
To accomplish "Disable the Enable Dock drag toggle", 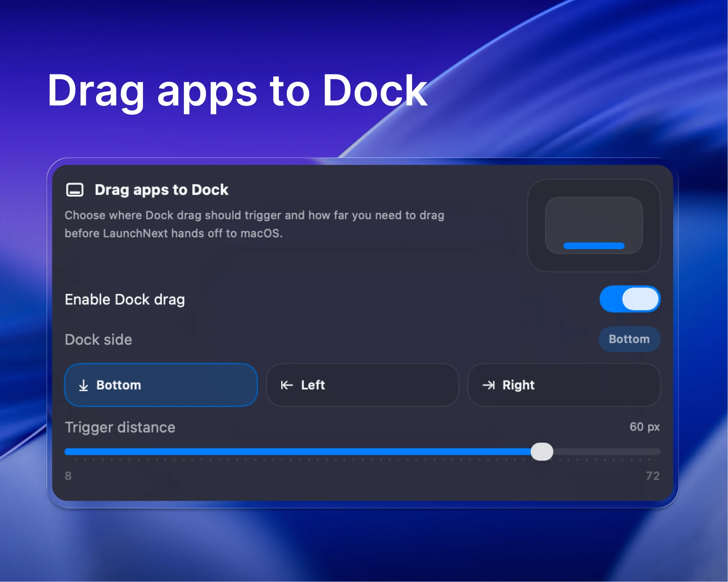I will [x=629, y=299].
